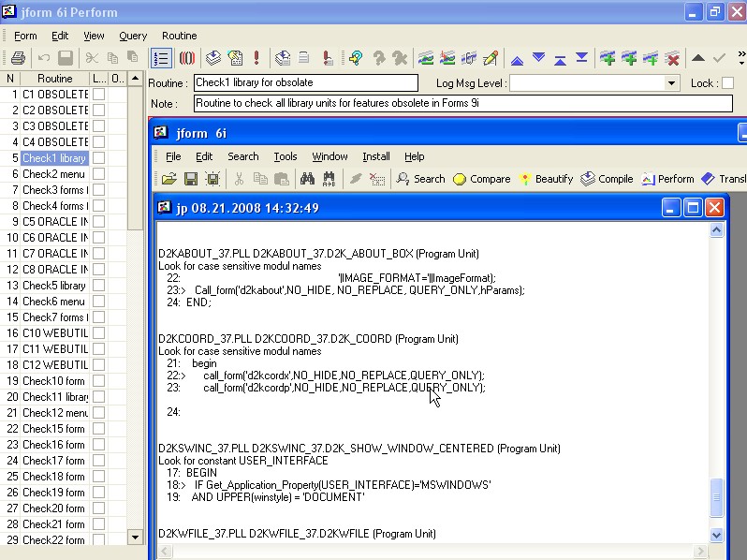
Task: Move routine to bottom with barred down arrow
Action: [x=581, y=58]
